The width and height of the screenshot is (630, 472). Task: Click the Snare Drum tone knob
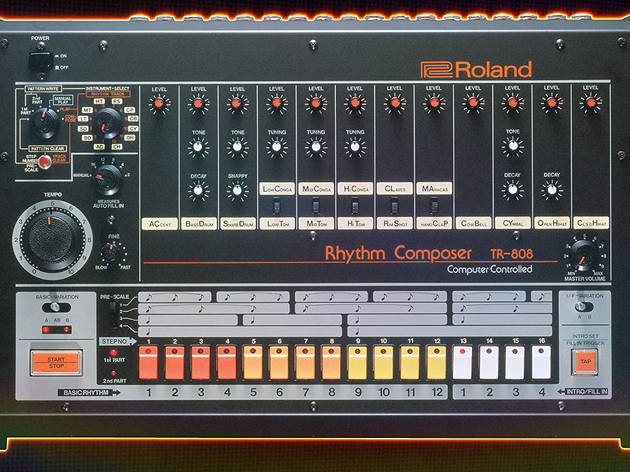coord(237,147)
